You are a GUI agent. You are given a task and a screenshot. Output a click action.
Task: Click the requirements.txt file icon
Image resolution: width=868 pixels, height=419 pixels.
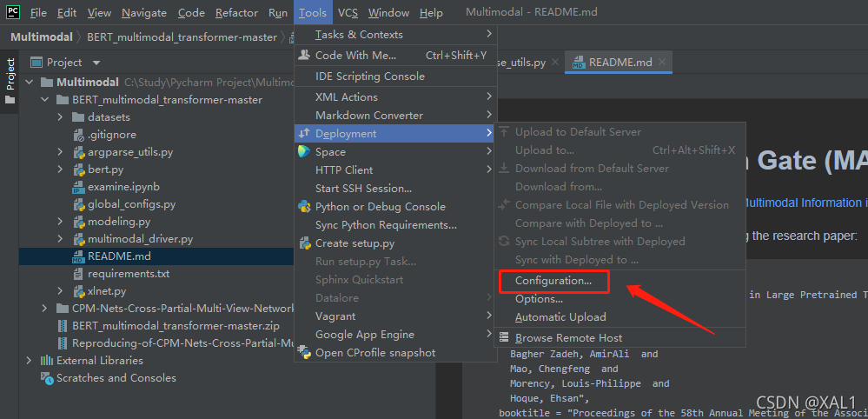click(x=78, y=274)
